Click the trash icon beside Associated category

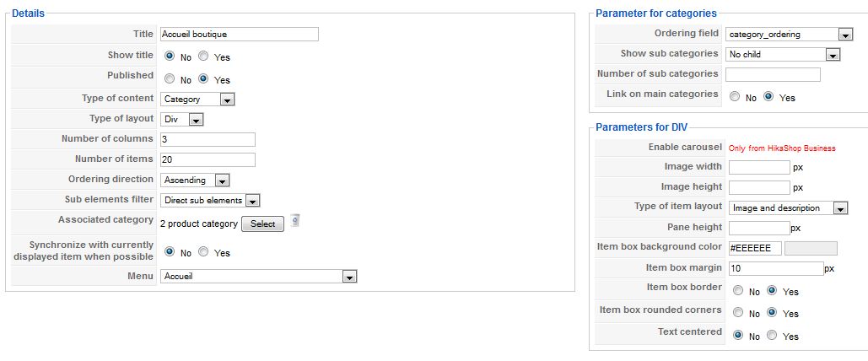tap(295, 221)
